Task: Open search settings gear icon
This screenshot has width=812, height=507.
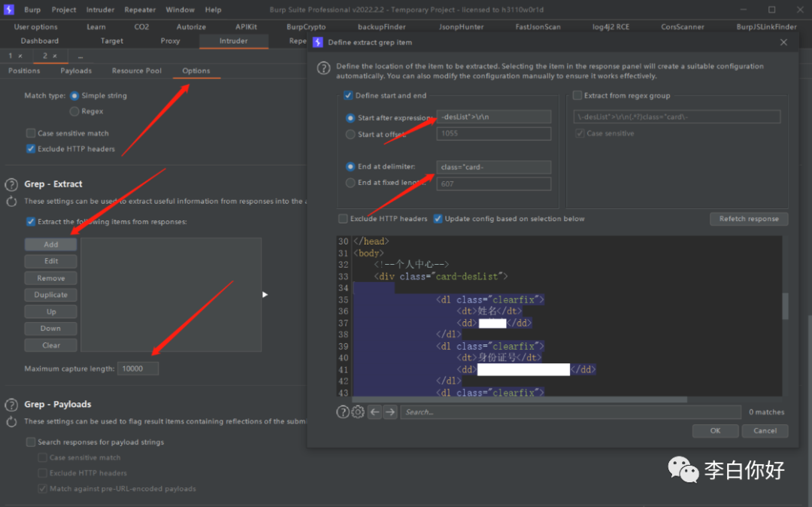Action: pyautogui.click(x=358, y=411)
